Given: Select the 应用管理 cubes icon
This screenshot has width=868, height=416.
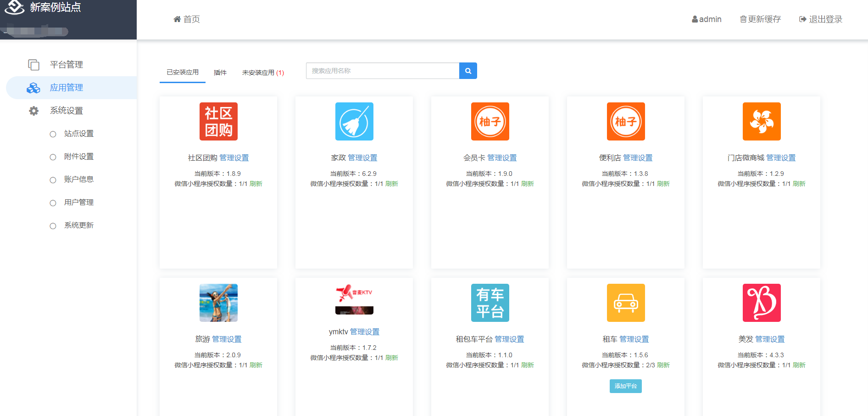Looking at the screenshot, I should (x=33, y=88).
